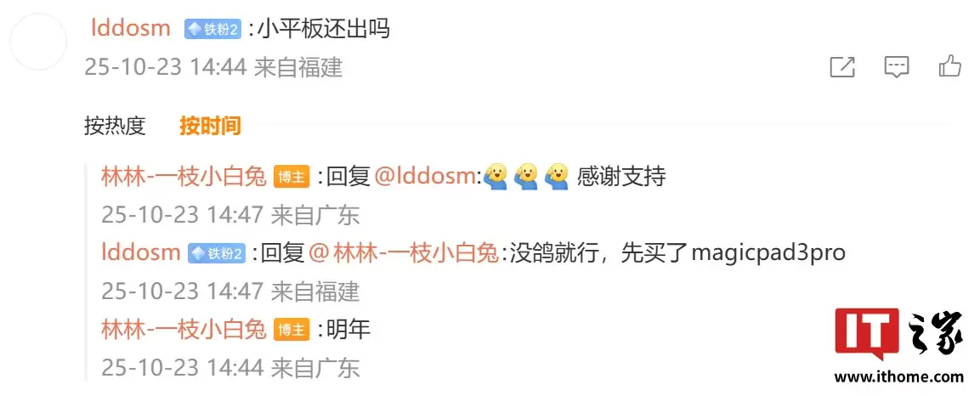Open replies via the speech-bubble comment icon
Viewport: 980px width, 396px height.
[x=896, y=67]
